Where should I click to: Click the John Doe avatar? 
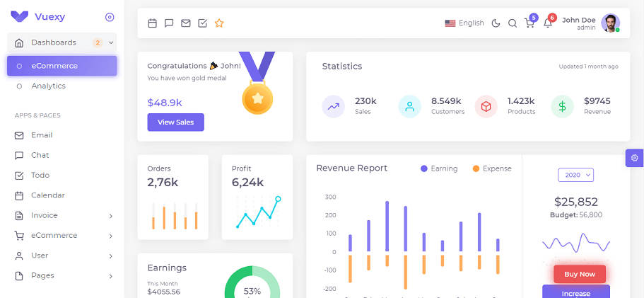point(610,23)
